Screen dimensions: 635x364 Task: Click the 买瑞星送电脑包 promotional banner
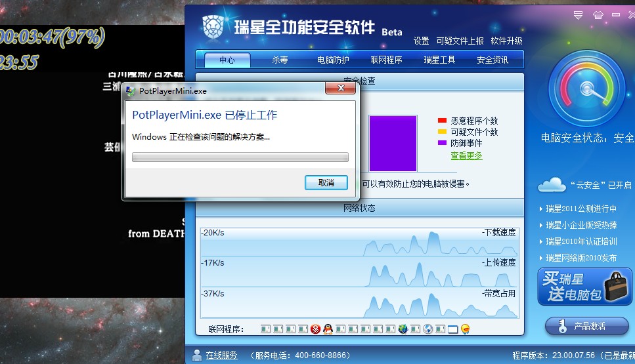[x=585, y=287]
